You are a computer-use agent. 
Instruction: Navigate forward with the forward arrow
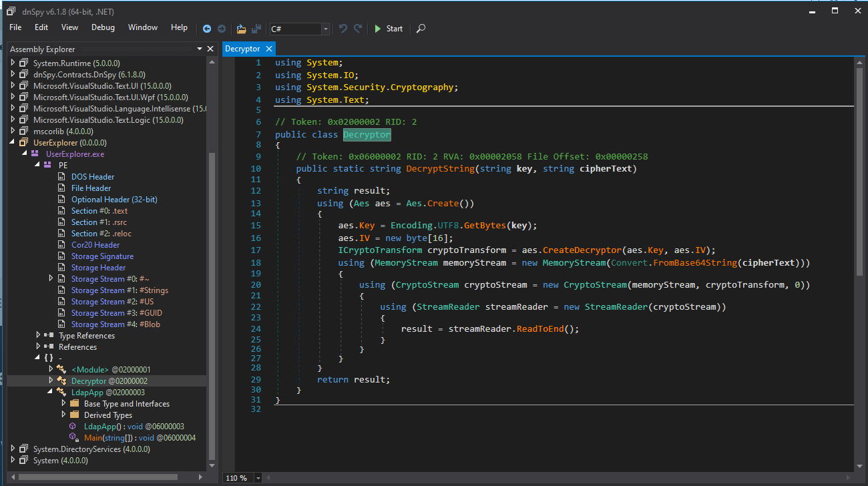(x=221, y=29)
